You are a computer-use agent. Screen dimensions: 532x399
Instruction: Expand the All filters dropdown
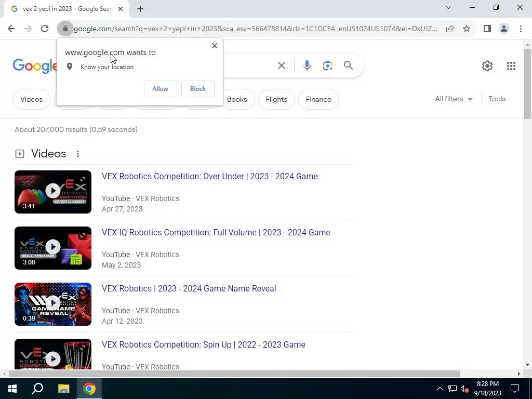point(454,99)
